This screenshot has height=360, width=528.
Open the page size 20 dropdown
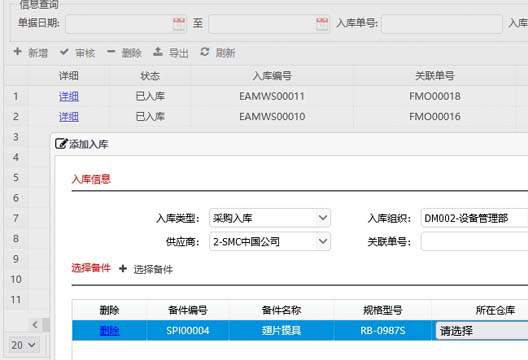[23, 345]
